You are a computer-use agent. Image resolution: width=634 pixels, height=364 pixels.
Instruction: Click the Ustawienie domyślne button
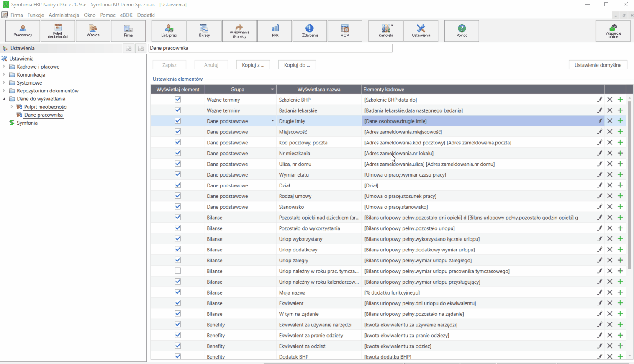pyautogui.click(x=598, y=65)
